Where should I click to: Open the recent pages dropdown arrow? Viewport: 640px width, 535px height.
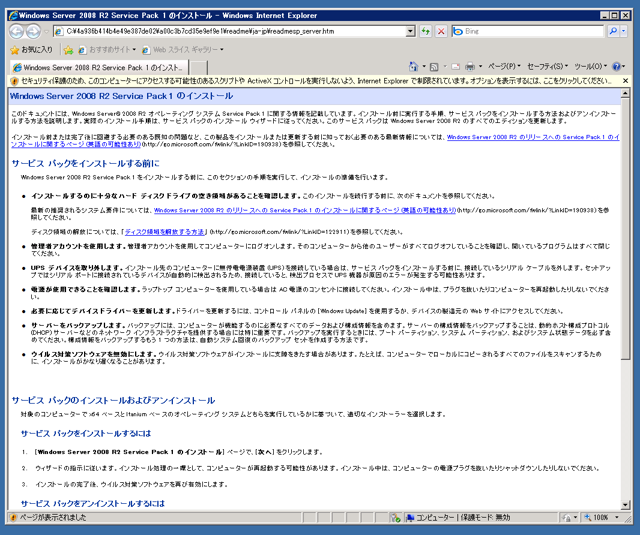(46, 31)
